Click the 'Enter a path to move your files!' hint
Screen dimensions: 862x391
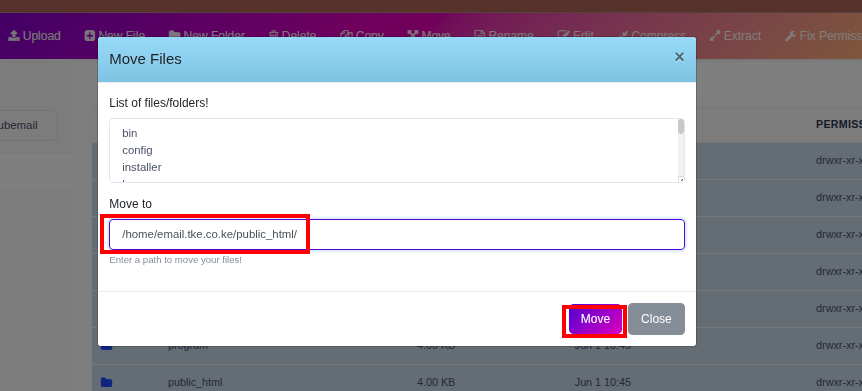pyautogui.click(x=176, y=260)
